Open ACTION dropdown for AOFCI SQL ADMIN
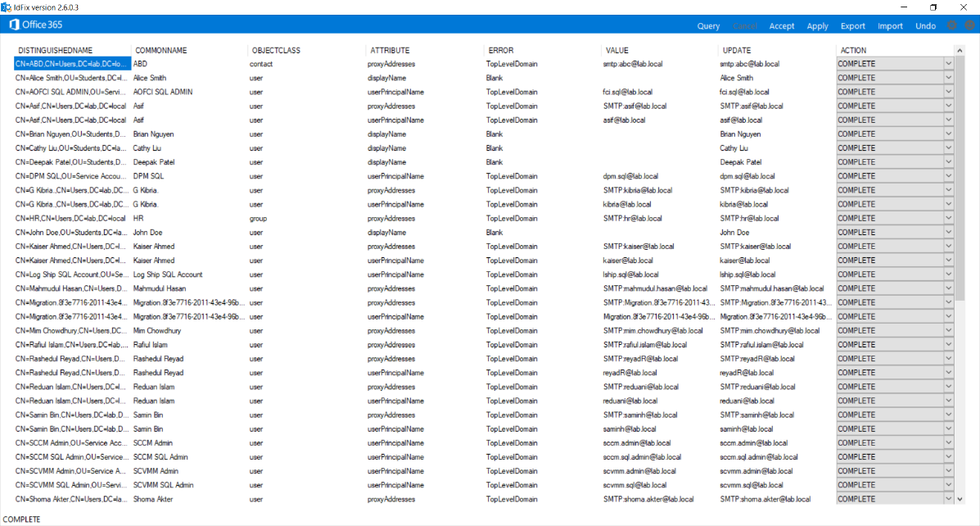This screenshot has width=980, height=526. click(x=948, y=92)
